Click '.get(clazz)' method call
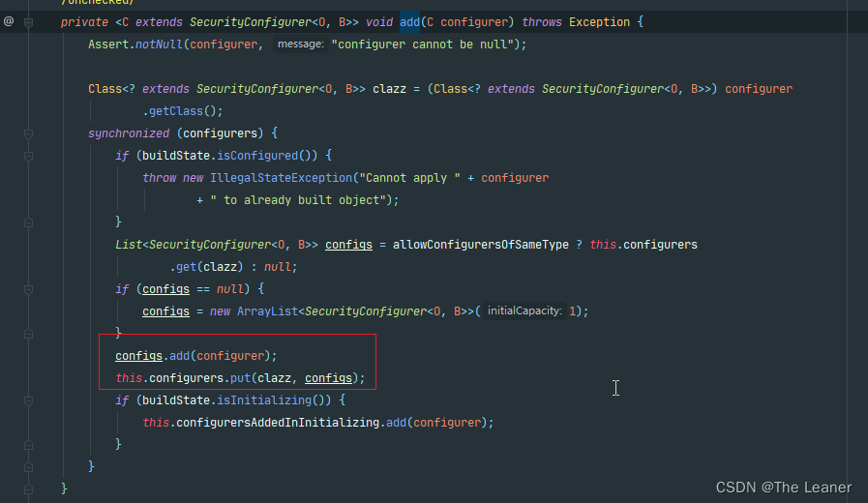The image size is (868, 503). (x=206, y=267)
